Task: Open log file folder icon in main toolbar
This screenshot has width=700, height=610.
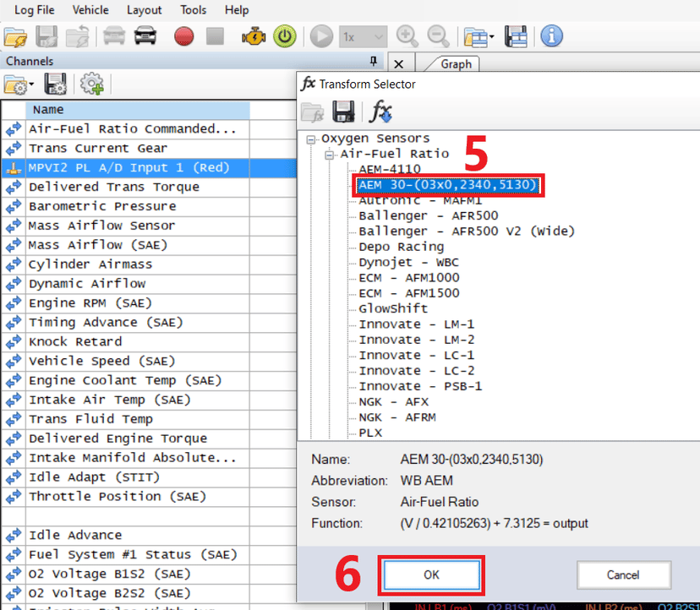Action: coord(15,37)
